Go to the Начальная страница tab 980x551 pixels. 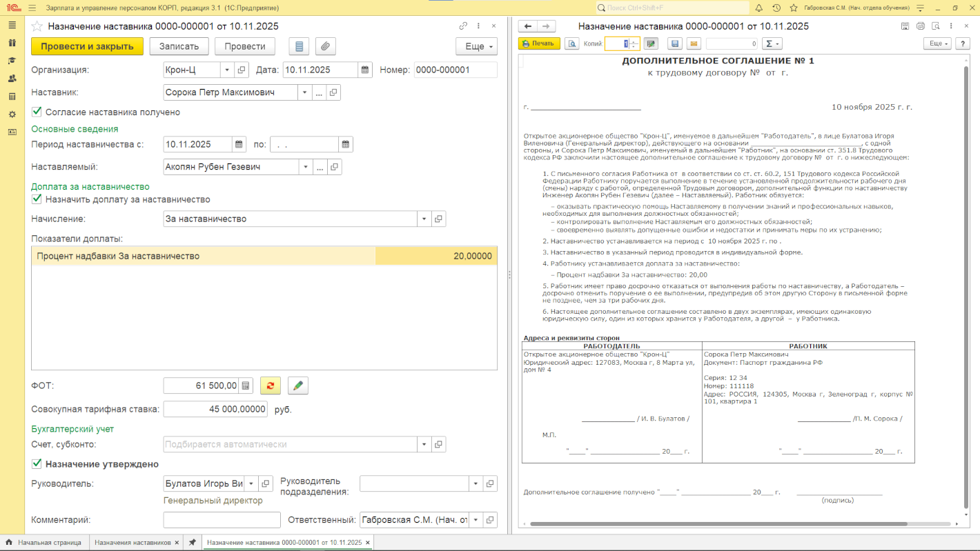tap(48, 543)
